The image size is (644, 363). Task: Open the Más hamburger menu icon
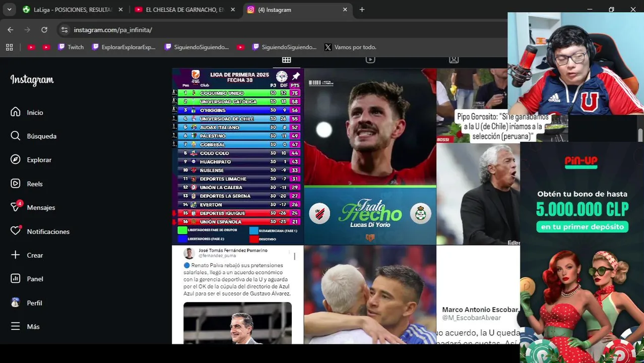click(x=16, y=326)
